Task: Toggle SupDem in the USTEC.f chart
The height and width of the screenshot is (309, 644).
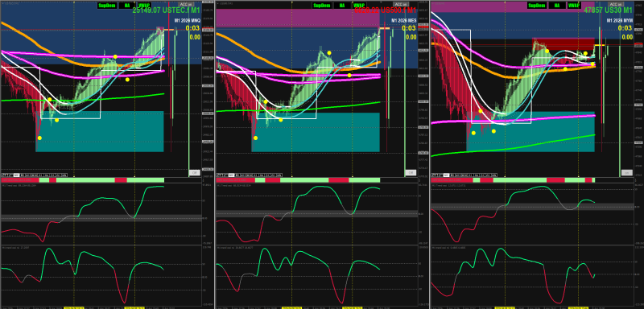Action: click(106, 6)
